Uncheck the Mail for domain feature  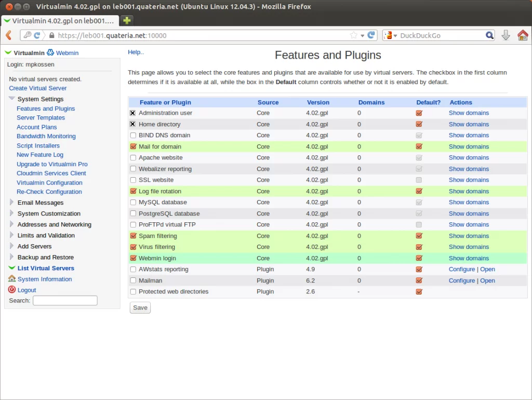[133, 146]
